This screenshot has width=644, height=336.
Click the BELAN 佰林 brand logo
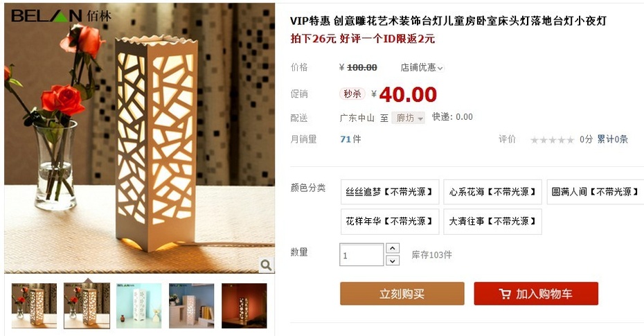point(61,16)
